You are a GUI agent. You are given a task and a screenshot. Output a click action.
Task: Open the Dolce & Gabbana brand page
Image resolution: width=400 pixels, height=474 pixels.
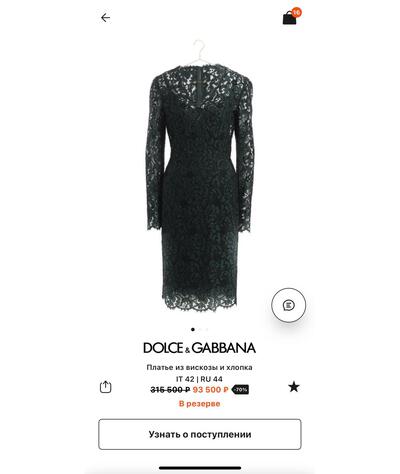[200, 348]
